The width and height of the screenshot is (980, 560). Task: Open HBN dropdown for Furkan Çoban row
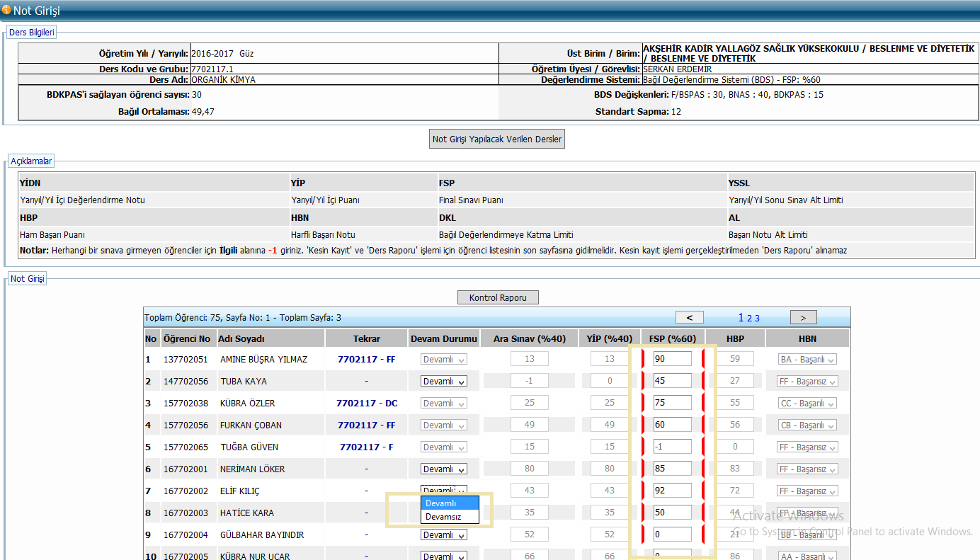(807, 425)
